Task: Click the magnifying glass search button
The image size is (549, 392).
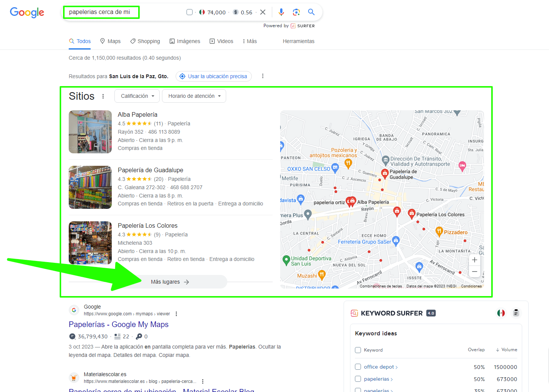Action: (x=311, y=12)
